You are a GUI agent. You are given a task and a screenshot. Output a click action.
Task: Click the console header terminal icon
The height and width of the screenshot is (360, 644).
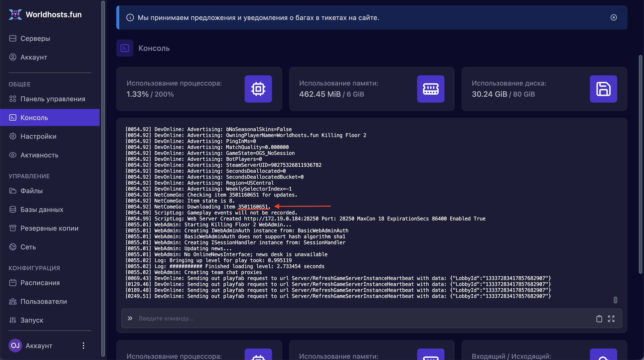[x=125, y=48]
